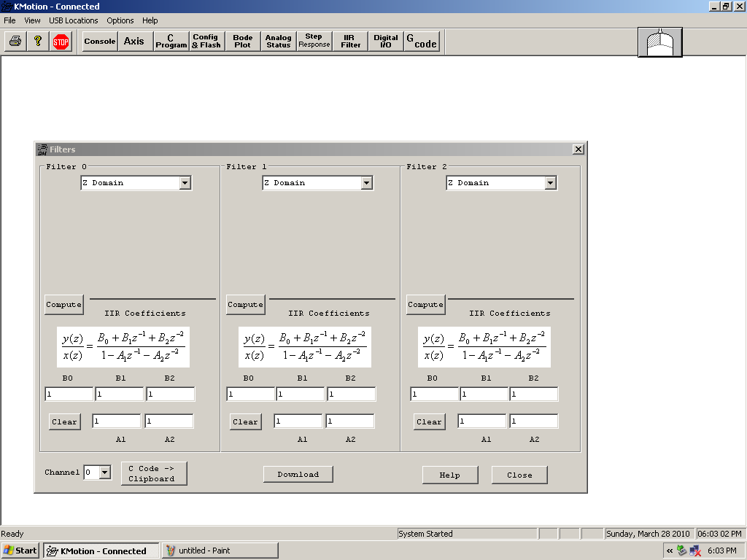Screen dimensions: 747x560
Task: Switch to untitled - Paint in taskbar
Action: coord(220,551)
